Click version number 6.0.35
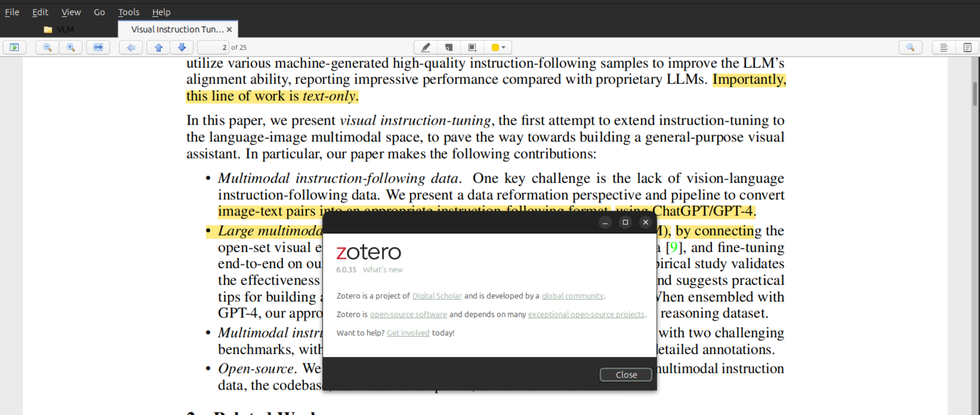This screenshot has width=980, height=415. pos(346,270)
